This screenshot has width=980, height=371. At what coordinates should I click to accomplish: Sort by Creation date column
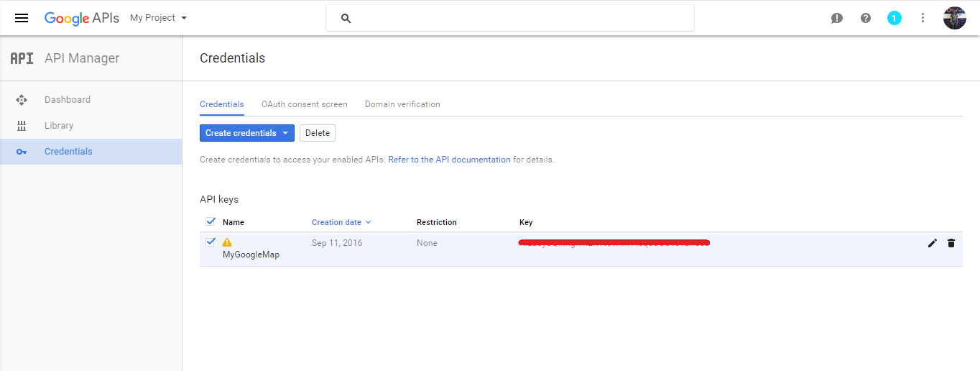click(341, 222)
